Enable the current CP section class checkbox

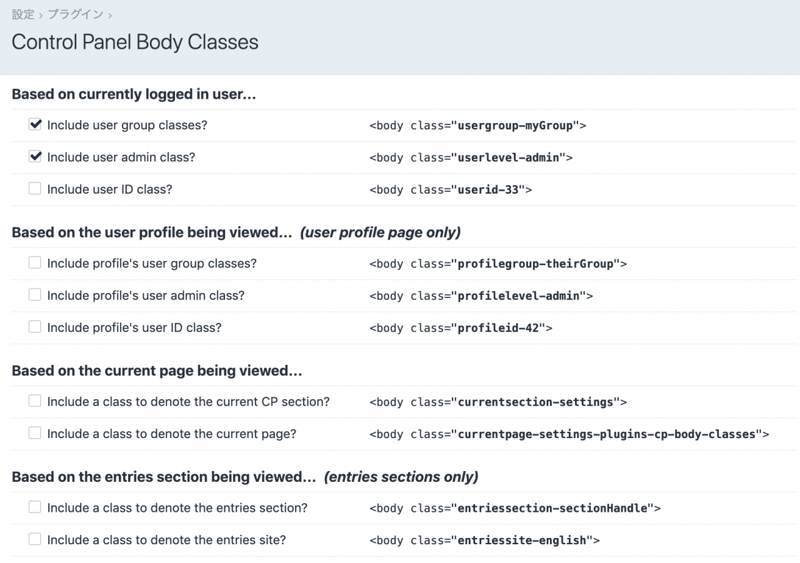tap(36, 401)
